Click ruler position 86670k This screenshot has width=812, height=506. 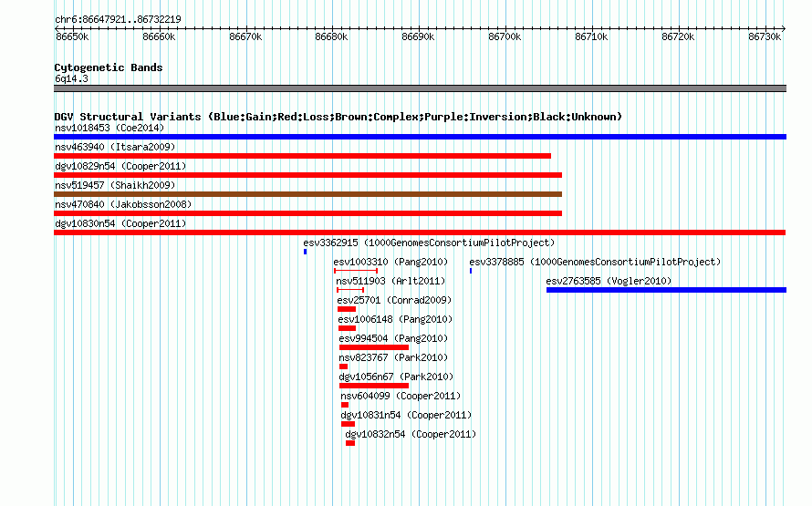(245, 36)
